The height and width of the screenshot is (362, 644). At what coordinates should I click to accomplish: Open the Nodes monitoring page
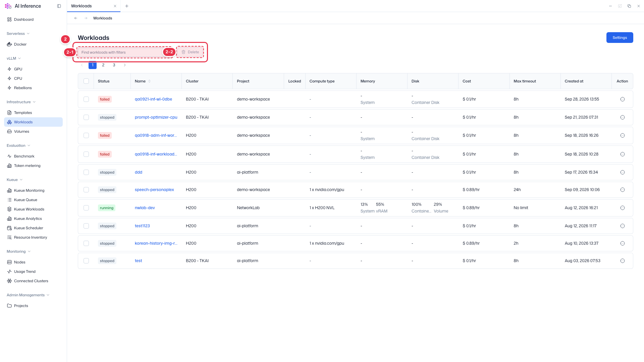(19, 262)
